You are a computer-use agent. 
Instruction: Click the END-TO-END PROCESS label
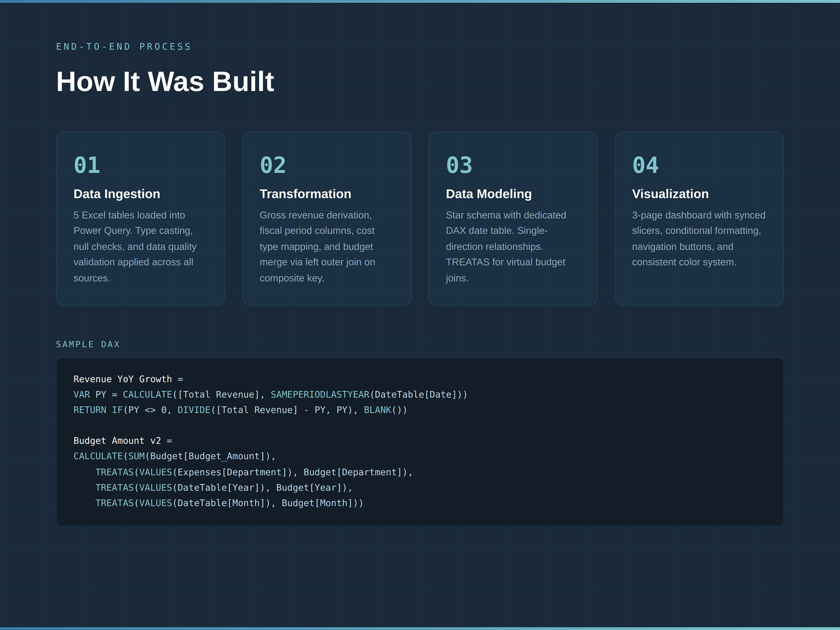[x=124, y=47]
